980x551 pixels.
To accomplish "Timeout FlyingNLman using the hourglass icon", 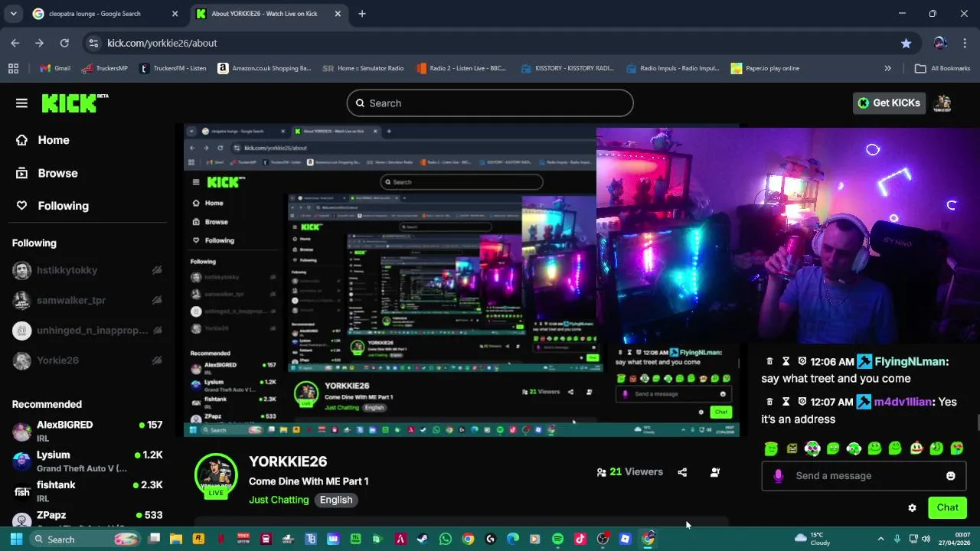I will tap(786, 361).
